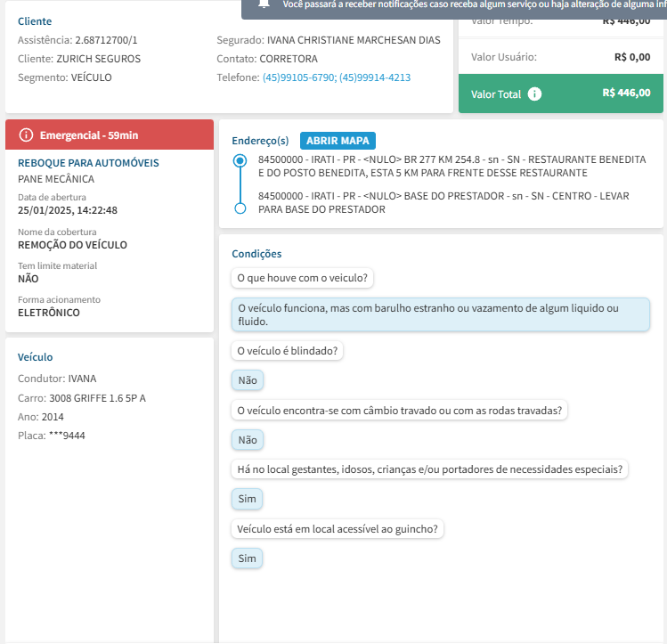Click question 'O que houve com o veículo?'
The image size is (667, 644).
303,278
